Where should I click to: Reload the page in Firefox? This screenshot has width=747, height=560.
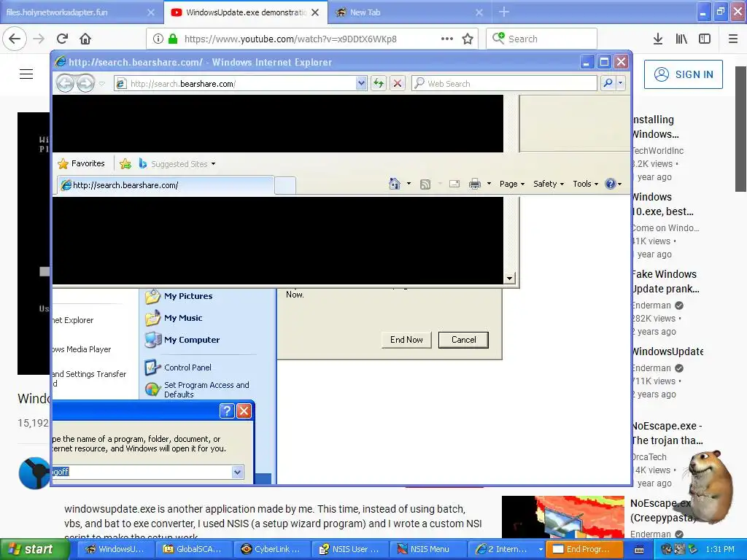point(63,39)
